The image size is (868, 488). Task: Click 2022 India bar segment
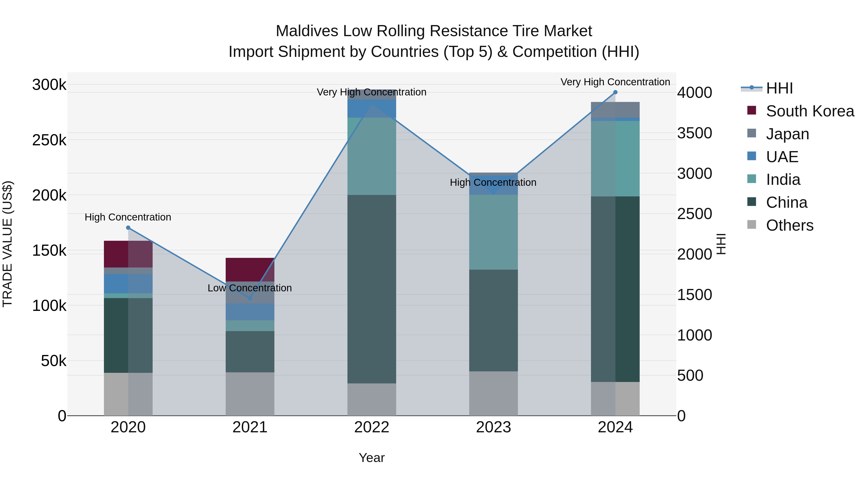[x=372, y=156]
